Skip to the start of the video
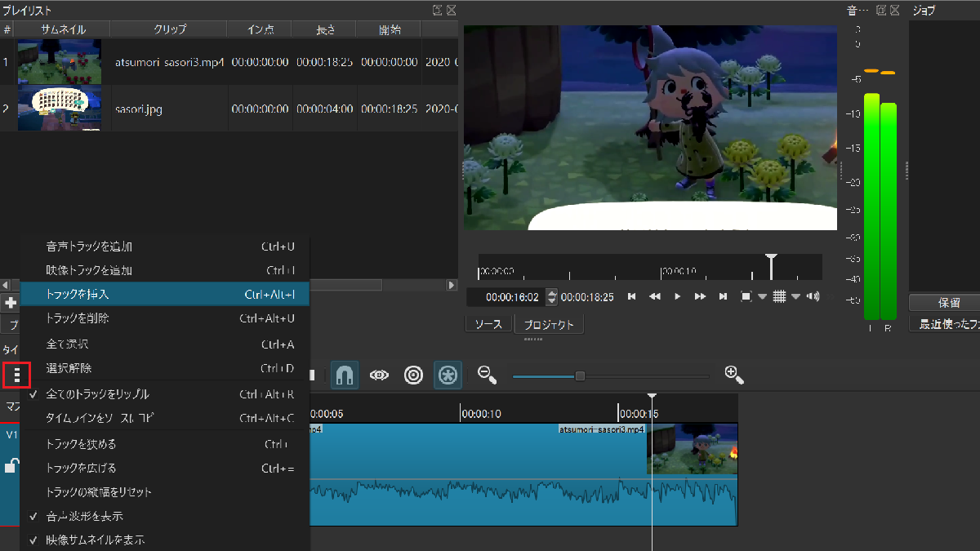This screenshot has width=980, height=551. click(x=631, y=296)
